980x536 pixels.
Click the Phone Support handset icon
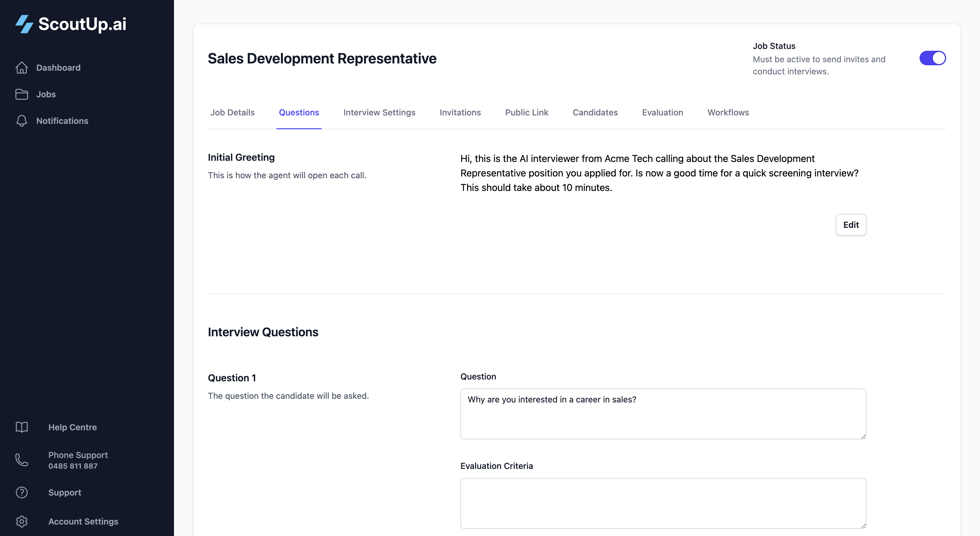22,460
